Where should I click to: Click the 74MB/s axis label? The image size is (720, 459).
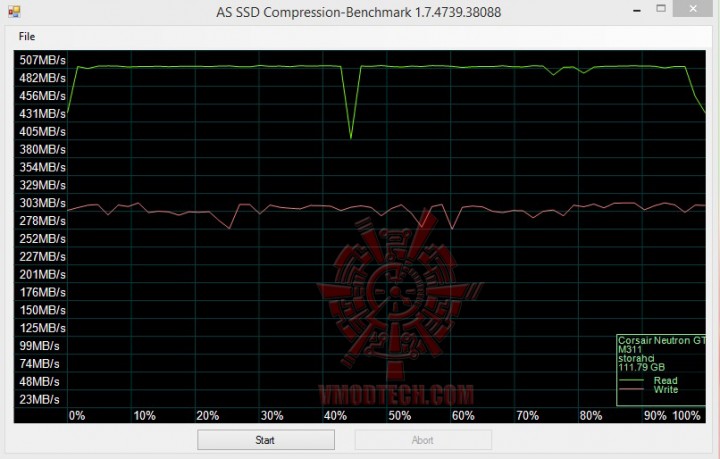(x=39, y=364)
